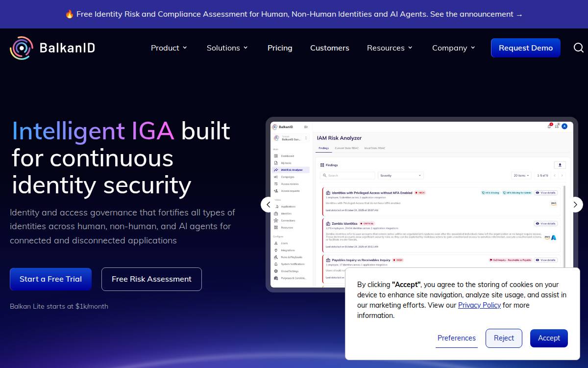Click View details for Payables Inquiry vs Receivables Inquiry
Screen dimensions: 588x368
pos(545,260)
